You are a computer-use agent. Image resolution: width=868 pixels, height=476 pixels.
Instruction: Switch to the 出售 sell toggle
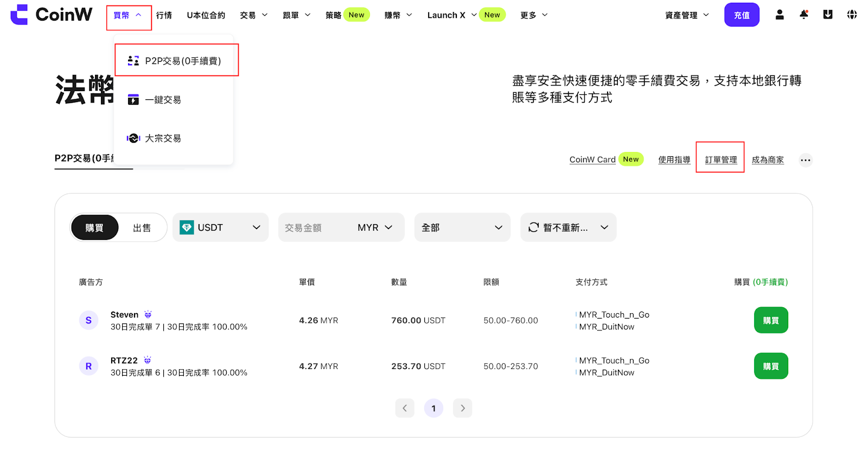142,227
